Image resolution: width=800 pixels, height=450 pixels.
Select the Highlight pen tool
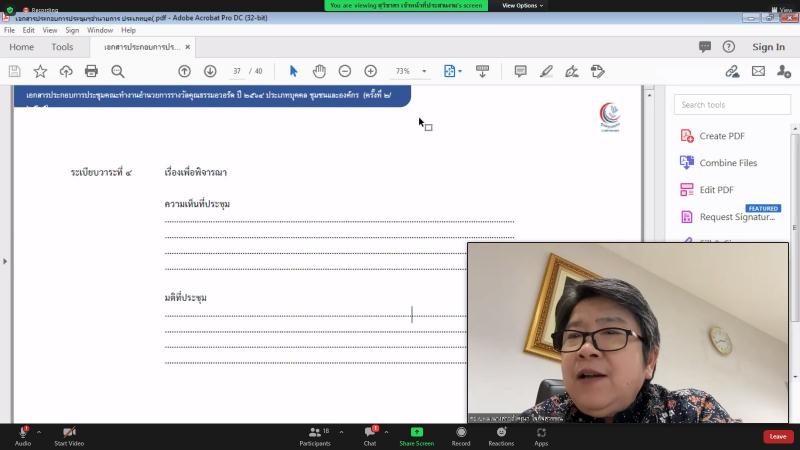tap(546, 71)
